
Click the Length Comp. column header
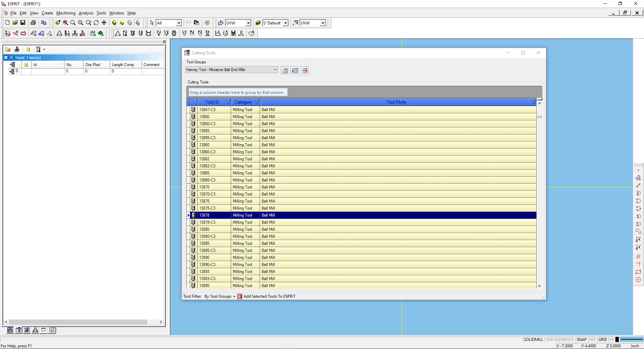point(126,65)
